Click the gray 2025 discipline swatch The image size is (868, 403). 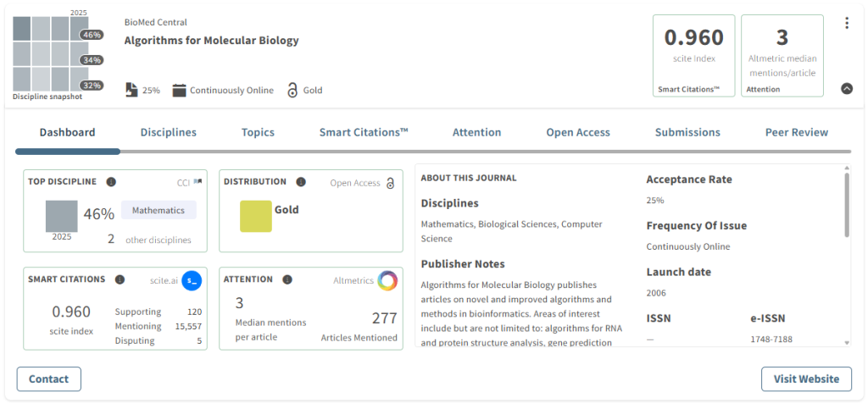click(61, 216)
